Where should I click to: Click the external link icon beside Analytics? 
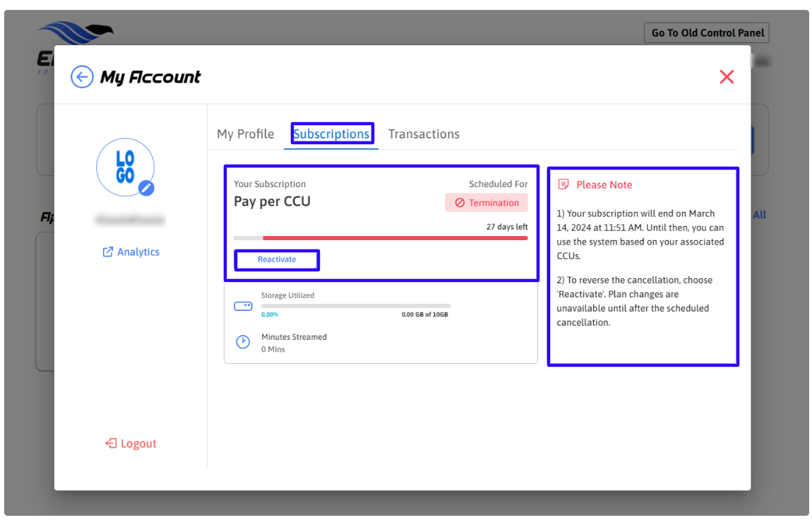click(x=108, y=252)
